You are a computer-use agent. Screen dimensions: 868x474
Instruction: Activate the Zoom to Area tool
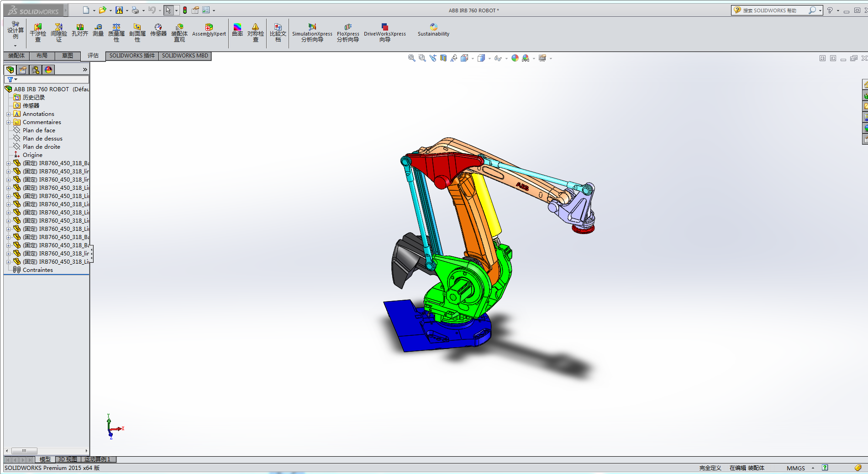click(422, 58)
